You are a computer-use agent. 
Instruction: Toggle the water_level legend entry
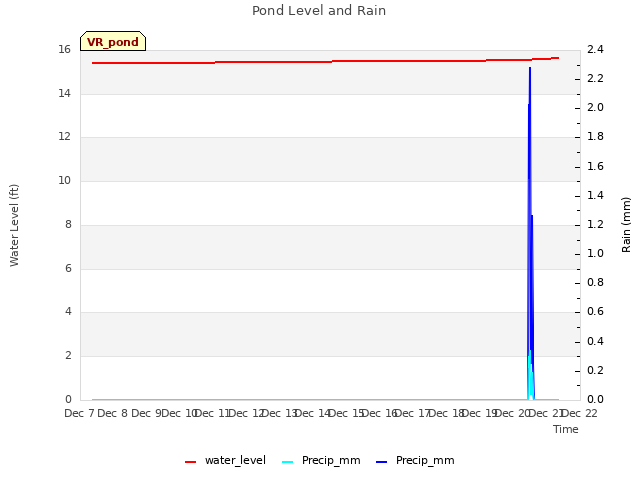tap(225, 461)
